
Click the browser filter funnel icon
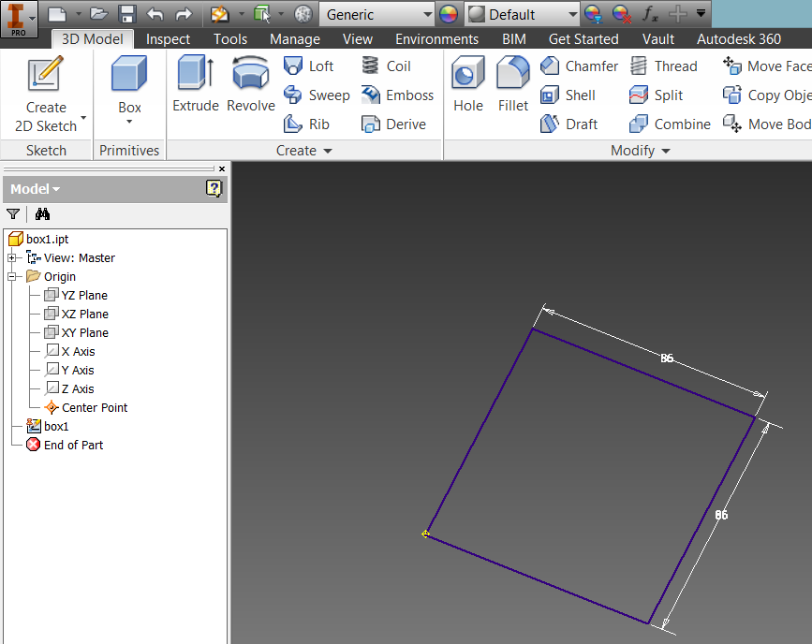point(13,213)
